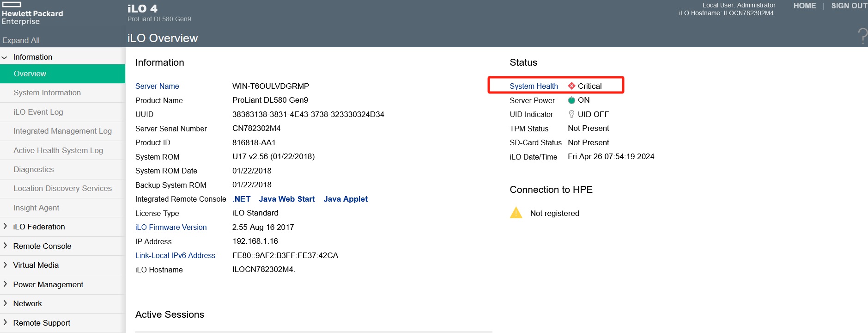868x333 pixels.
Task: Open help via the question mark icon
Action: tap(862, 36)
